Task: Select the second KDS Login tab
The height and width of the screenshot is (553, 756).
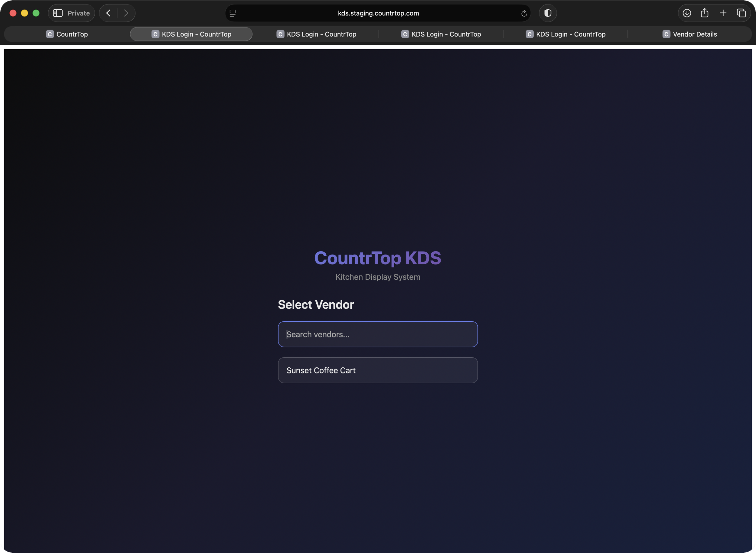Action: (316, 34)
